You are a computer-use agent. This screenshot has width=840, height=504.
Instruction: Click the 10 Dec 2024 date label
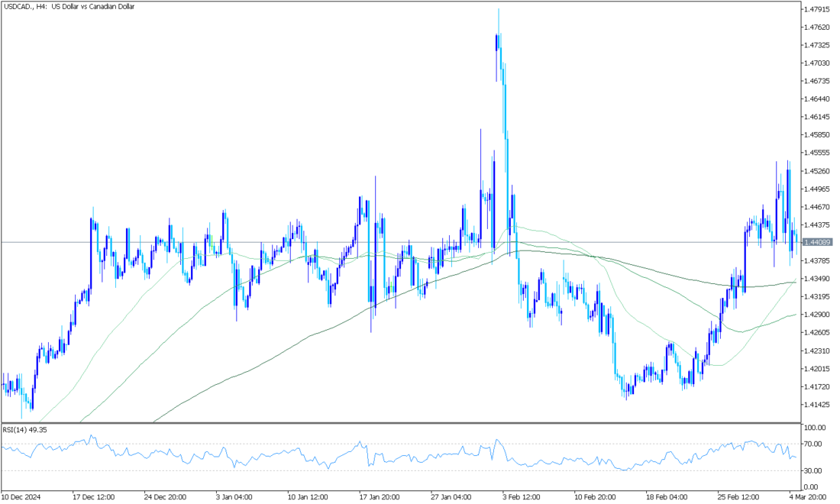(x=21, y=497)
